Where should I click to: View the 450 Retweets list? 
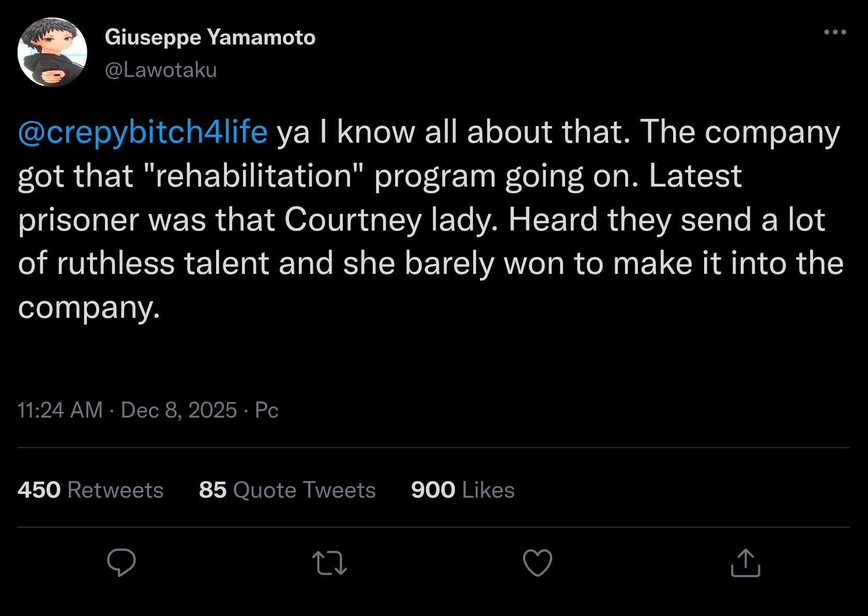[x=90, y=490]
